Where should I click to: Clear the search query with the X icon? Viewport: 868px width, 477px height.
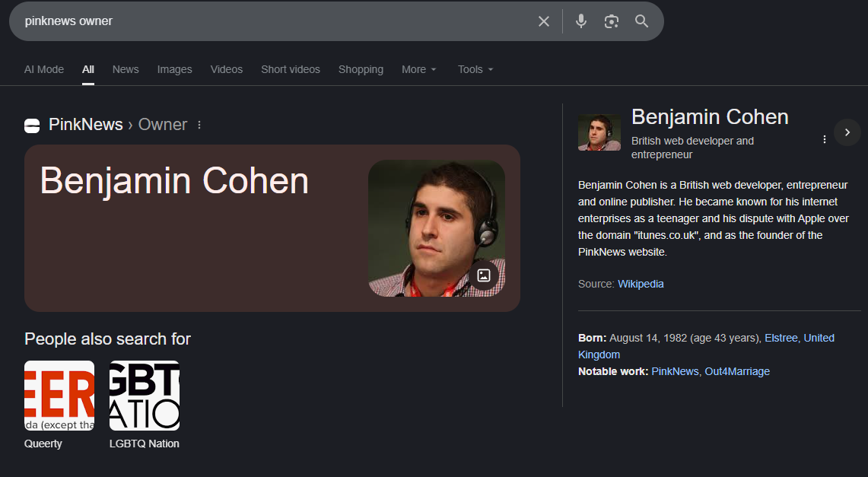[x=544, y=21]
